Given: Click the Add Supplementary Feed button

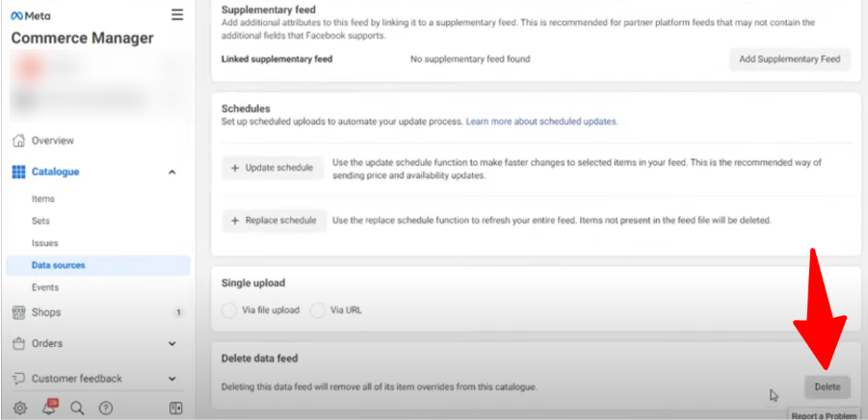Looking at the screenshot, I should pyautogui.click(x=789, y=59).
